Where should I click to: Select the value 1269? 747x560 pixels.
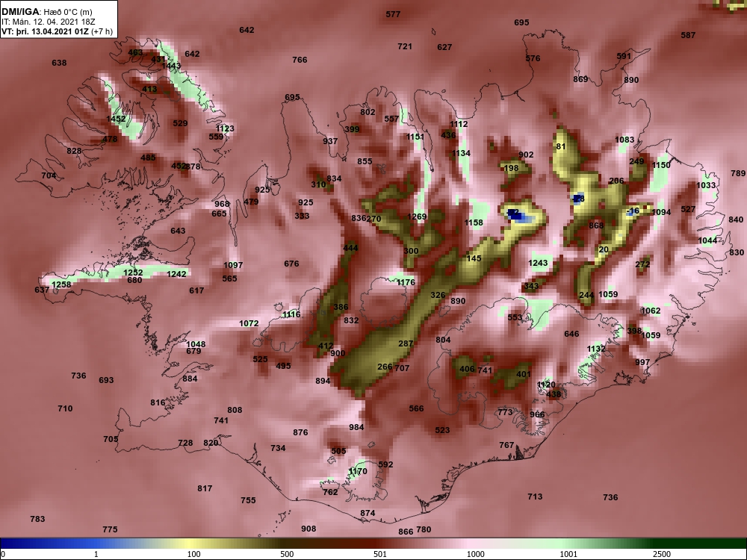pos(417,217)
